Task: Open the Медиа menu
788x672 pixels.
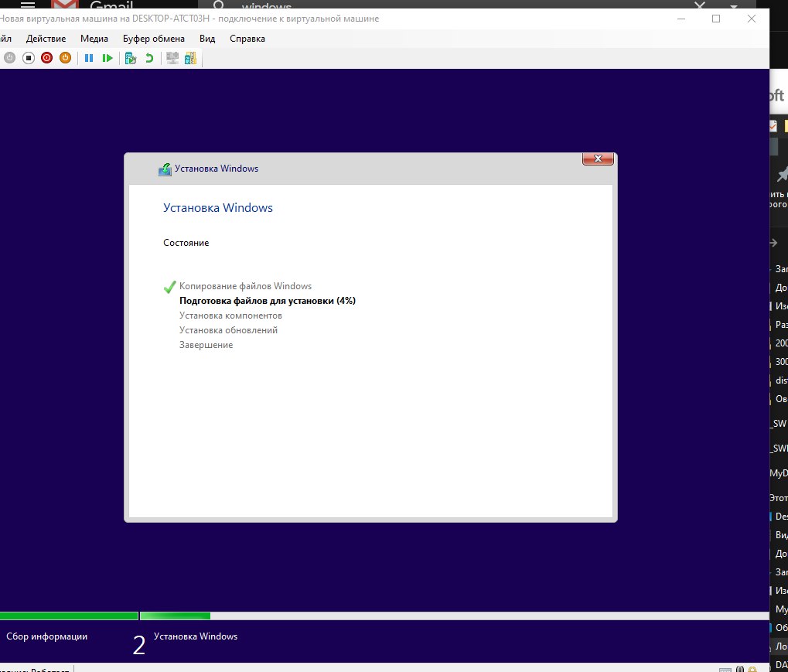Action: pos(94,39)
